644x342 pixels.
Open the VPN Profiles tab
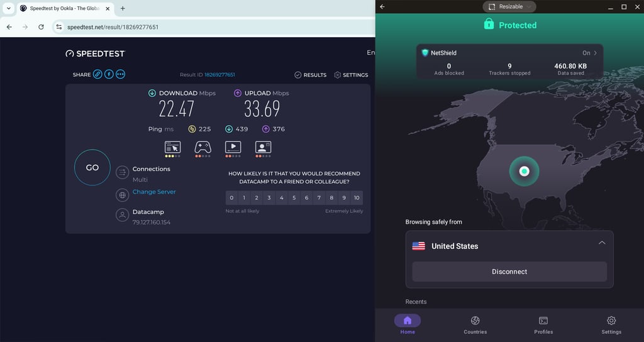pos(543,324)
